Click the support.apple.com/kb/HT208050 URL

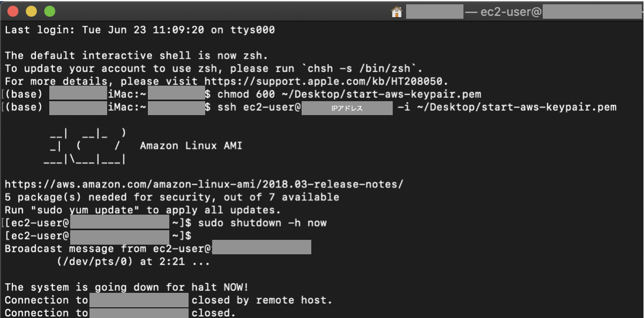326,81
